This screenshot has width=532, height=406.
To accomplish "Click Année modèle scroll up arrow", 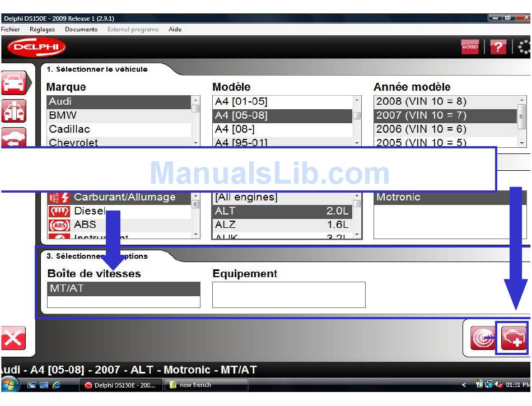I will [522, 100].
